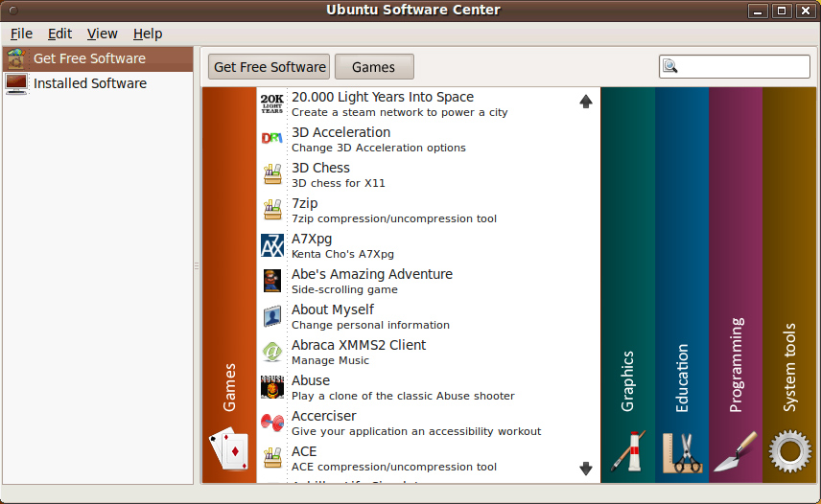Select the "About Myself" entry title
This screenshot has height=504, width=821.
333,310
